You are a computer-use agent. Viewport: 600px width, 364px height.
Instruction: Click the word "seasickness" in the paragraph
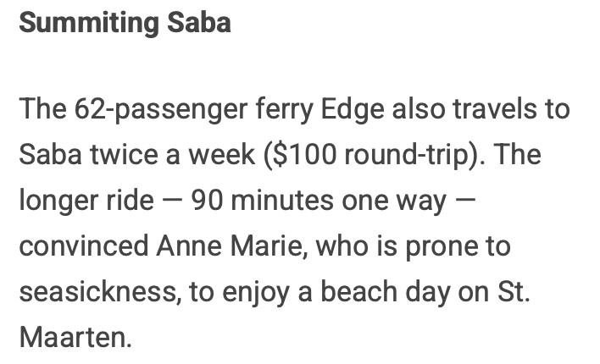pyautogui.click(x=93, y=292)
